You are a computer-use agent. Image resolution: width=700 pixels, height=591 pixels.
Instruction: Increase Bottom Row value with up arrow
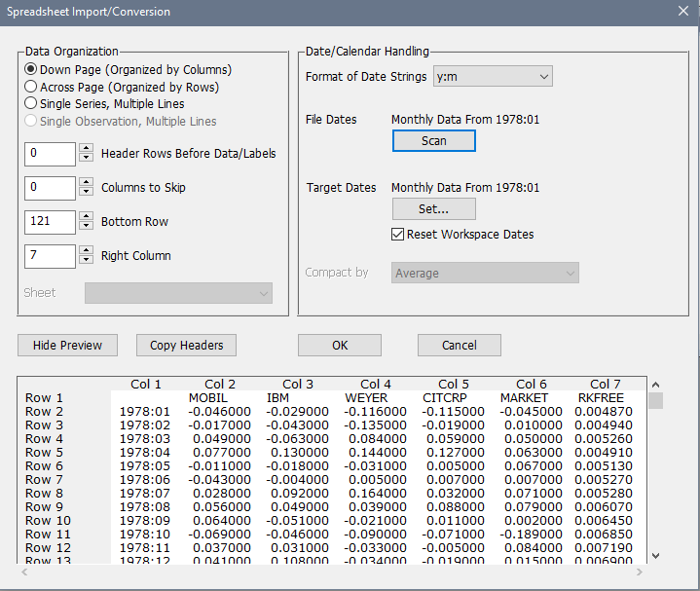(87, 216)
